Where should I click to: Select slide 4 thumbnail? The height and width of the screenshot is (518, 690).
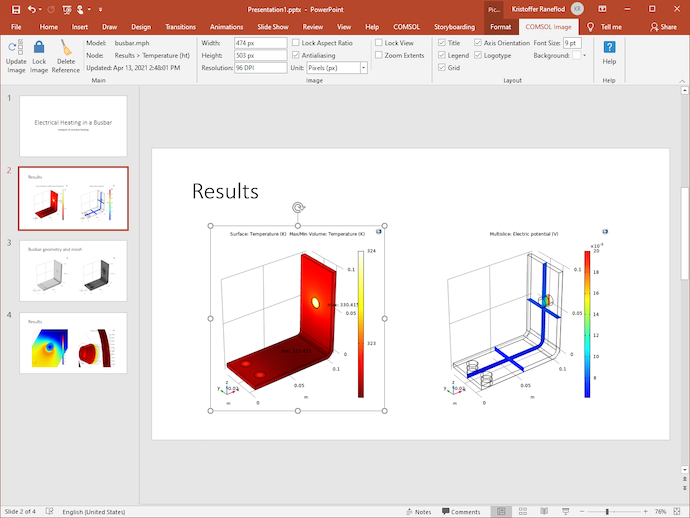click(x=73, y=343)
